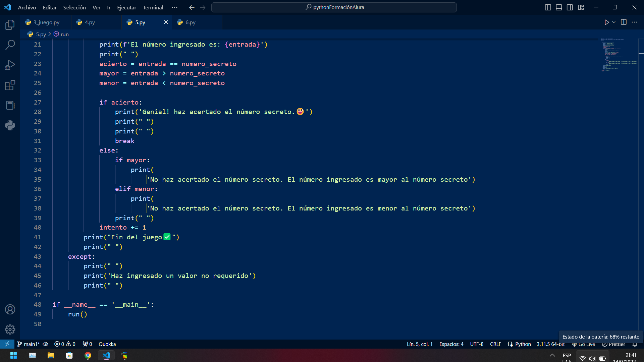The image size is (644, 362).
Task: Click the minimap code overview
Action: [619, 55]
